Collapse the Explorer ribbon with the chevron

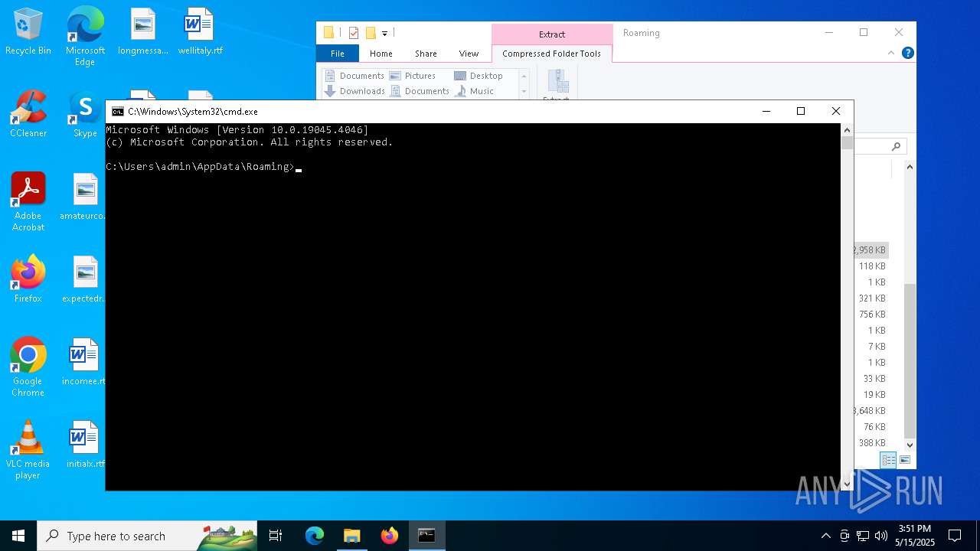(891, 53)
